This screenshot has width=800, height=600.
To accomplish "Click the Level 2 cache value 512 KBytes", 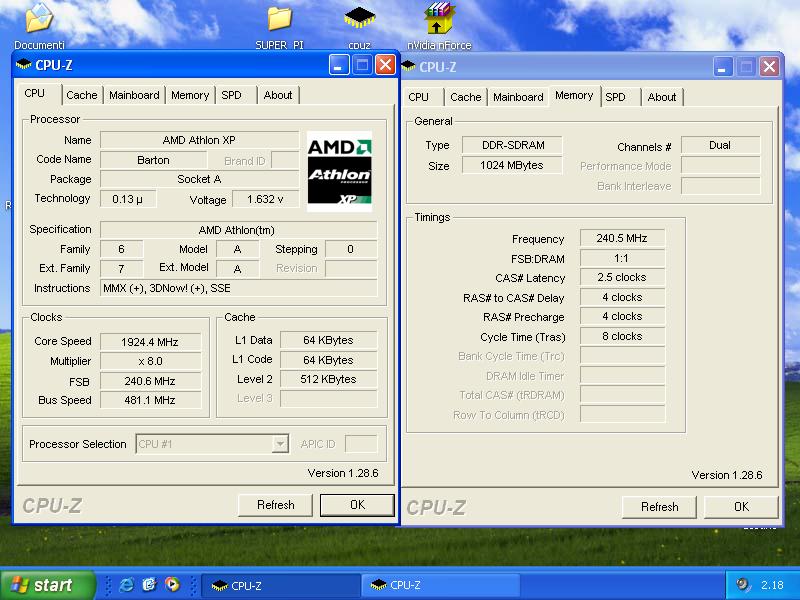I will pyautogui.click(x=329, y=379).
